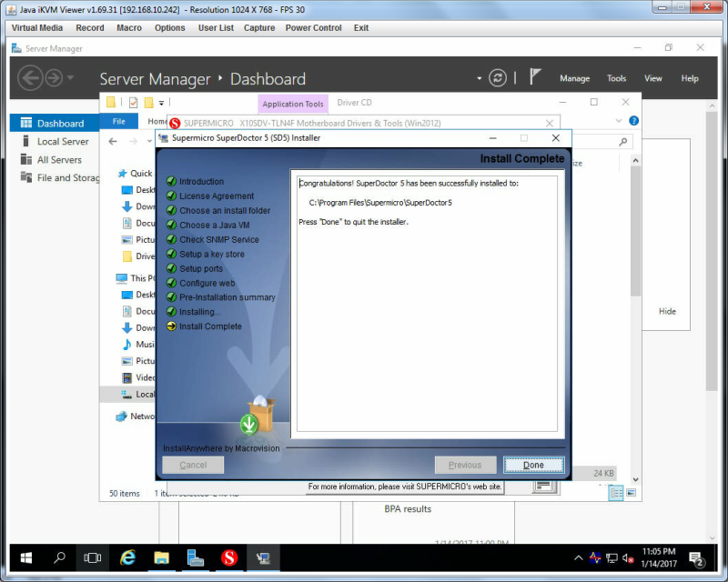Expand the Explorer ribbon chevron

click(619, 121)
